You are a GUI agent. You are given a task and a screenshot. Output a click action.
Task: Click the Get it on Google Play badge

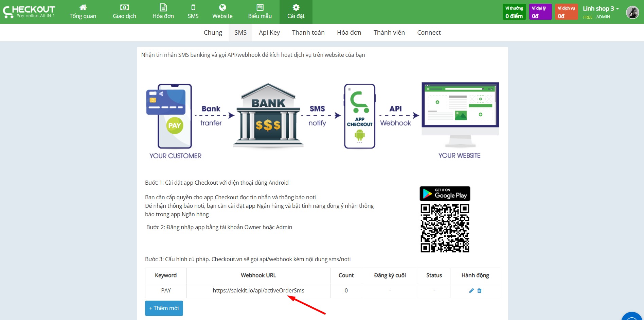point(445,194)
